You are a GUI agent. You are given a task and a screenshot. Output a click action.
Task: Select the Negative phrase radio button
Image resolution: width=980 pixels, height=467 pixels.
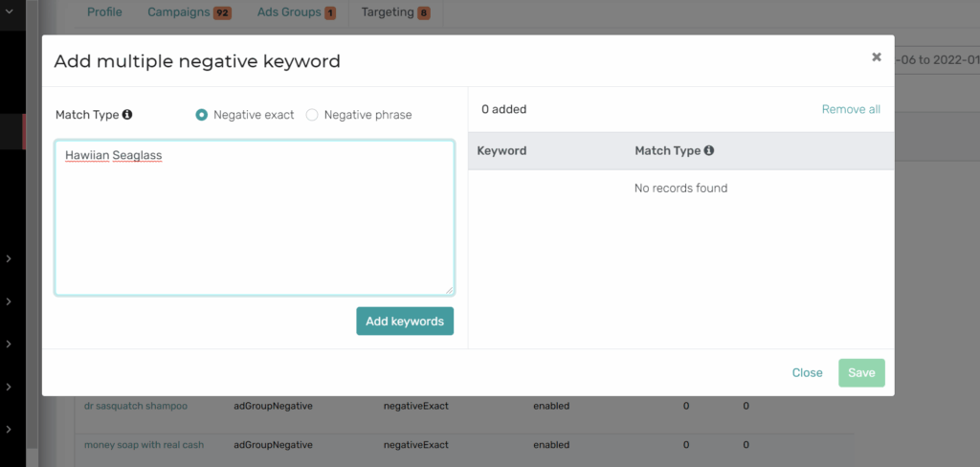312,115
